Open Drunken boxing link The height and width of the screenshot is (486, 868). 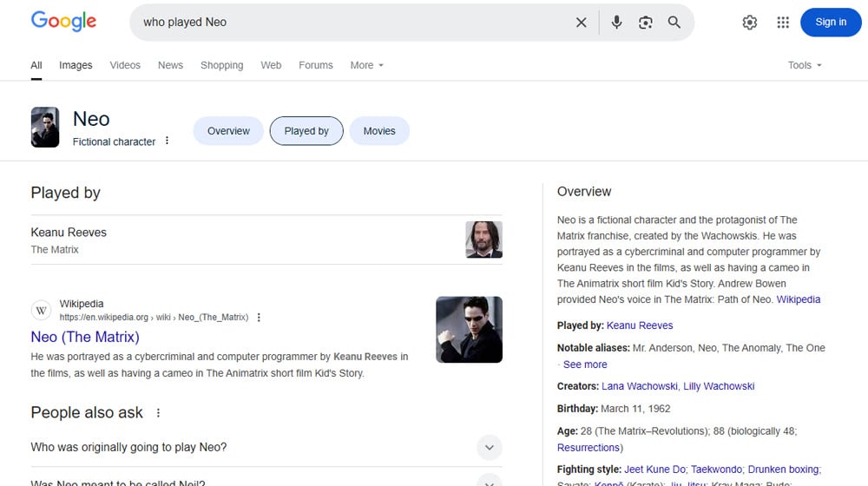[x=783, y=470]
